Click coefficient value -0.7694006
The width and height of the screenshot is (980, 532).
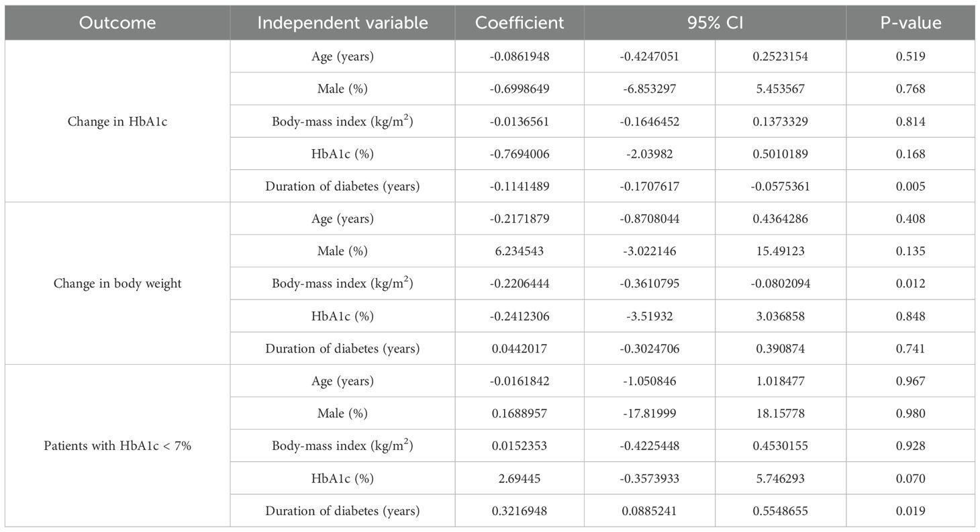coord(520,154)
